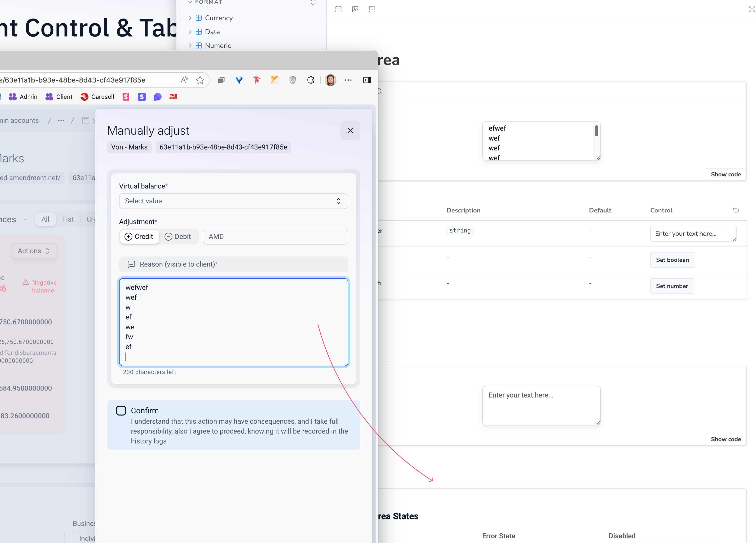The image size is (756, 543).
Task: Tick the Confirm checkbox
Action: pyautogui.click(x=121, y=411)
